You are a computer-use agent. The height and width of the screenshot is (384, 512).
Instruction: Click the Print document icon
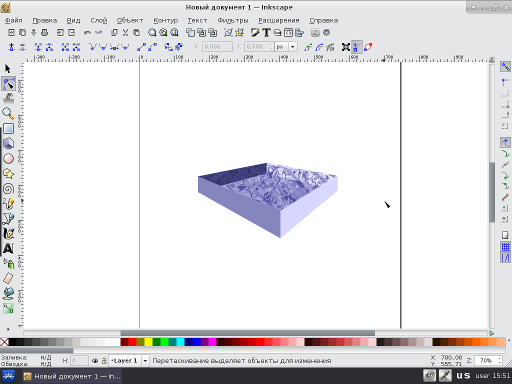pos(44,33)
